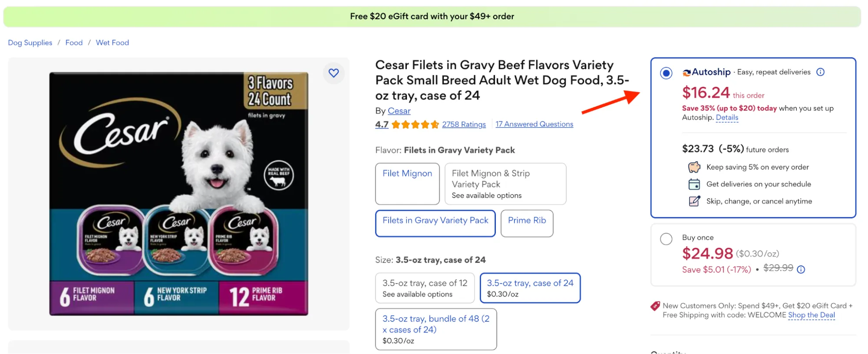Go to Food breadcrumb

74,43
